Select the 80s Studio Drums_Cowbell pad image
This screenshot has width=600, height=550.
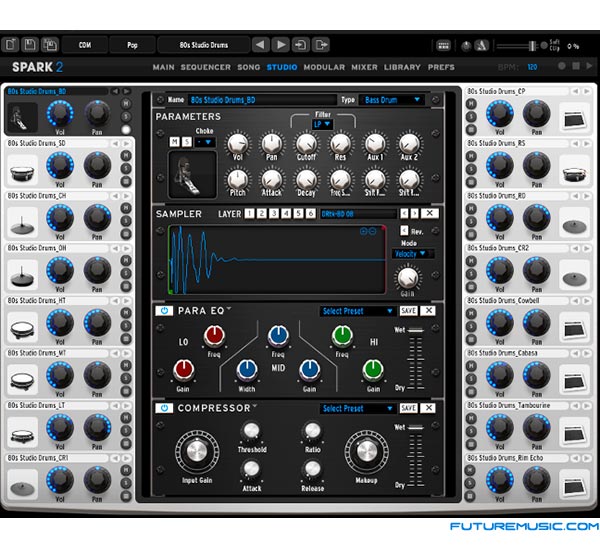574,328
